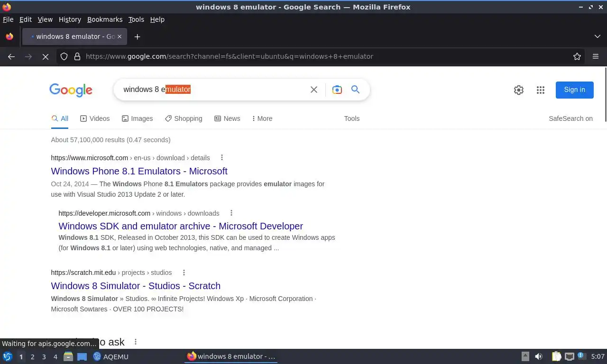Screen dimensions: 607x364
Task: Open the three-dot menu beside People also ask
Action: (x=136, y=342)
